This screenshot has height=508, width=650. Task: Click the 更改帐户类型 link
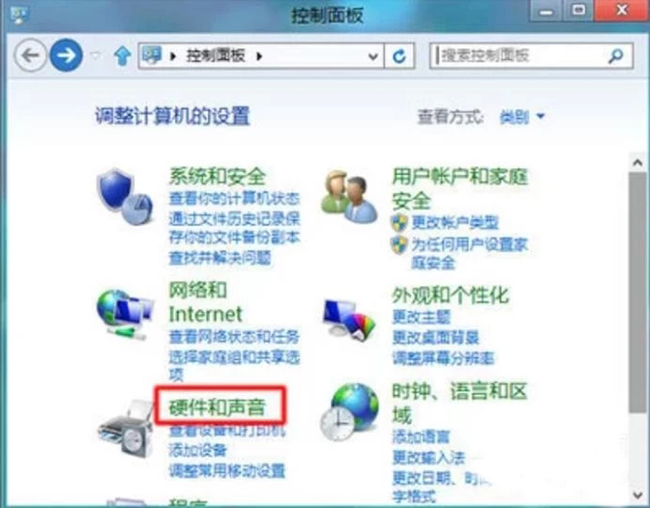[x=455, y=223]
